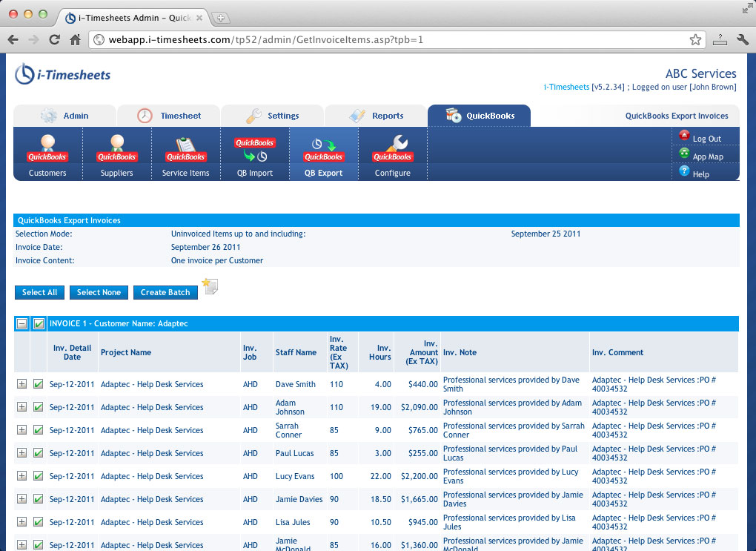756x551 pixels.
Task: Switch to the Settings tab
Action: pos(273,116)
